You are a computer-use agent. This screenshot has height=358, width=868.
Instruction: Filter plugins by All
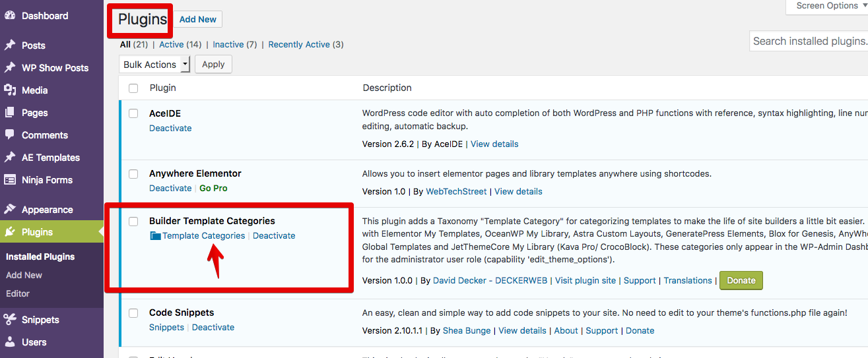(x=125, y=44)
